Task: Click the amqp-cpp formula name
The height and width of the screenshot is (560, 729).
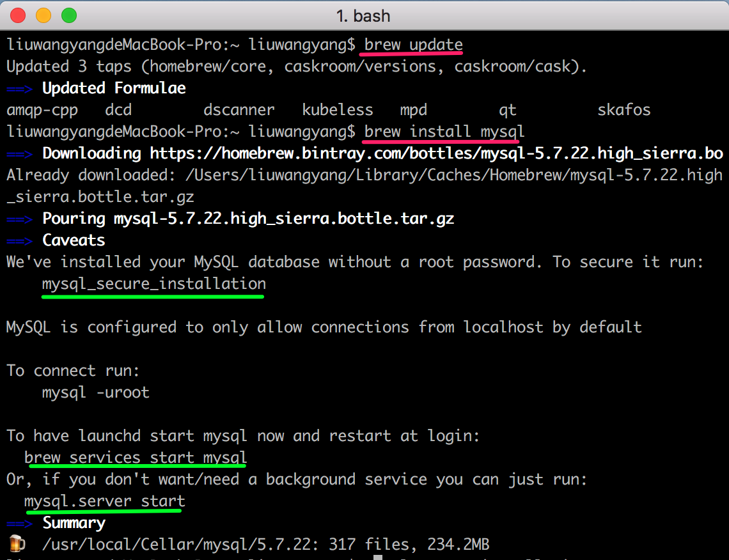Action: tap(42, 109)
